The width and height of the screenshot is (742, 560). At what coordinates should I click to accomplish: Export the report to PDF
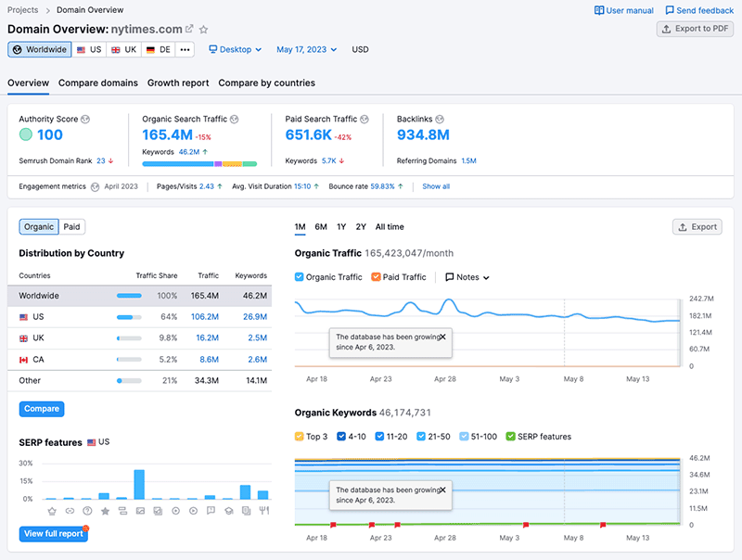(x=695, y=29)
